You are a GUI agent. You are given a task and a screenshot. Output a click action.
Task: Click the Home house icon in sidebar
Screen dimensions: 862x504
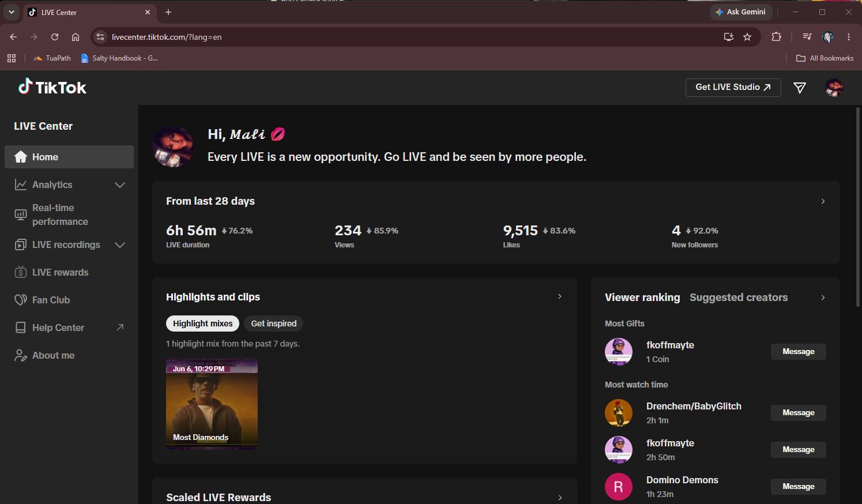click(x=21, y=157)
